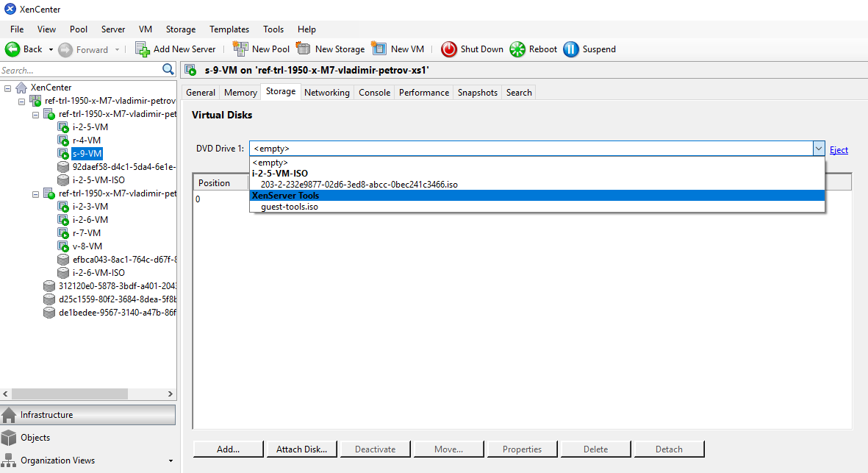Viewport: 868px width, 473px height.
Task: Open the Back history dropdown arrow
Action: click(x=51, y=49)
